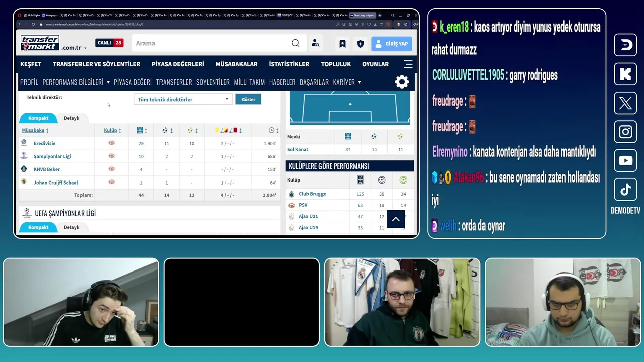644x362 pixels.
Task: Select the top Kompakt tab
Action: [38, 118]
